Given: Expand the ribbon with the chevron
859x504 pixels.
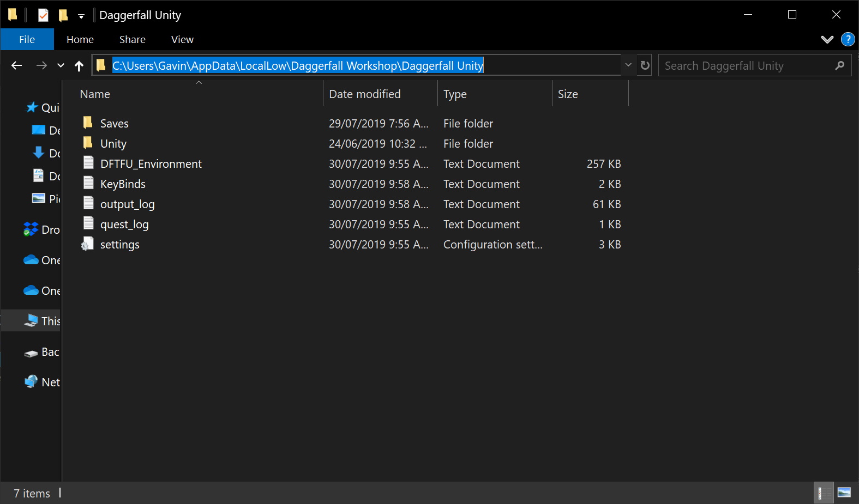Looking at the screenshot, I should pos(827,39).
